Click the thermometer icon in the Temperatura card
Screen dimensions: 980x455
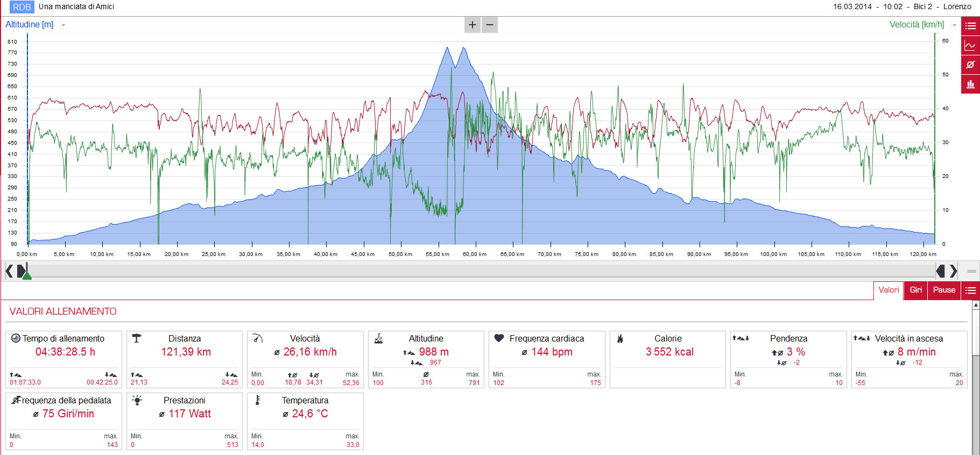pos(258,400)
